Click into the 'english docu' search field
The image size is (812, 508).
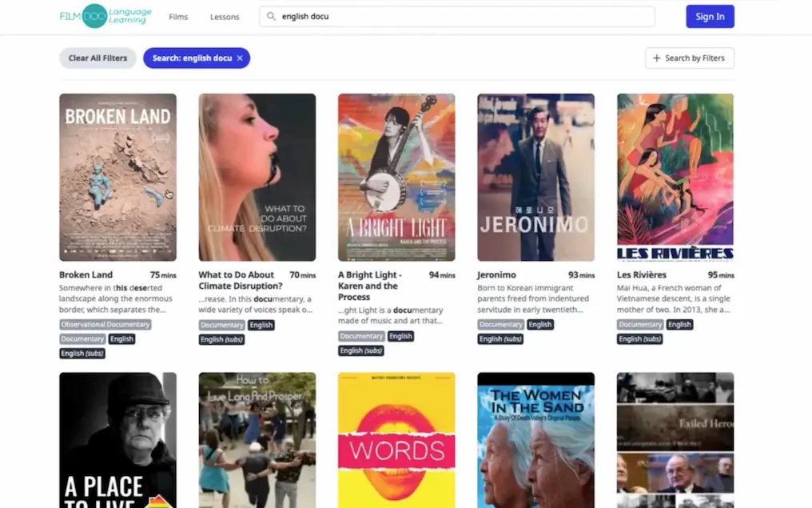click(457, 17)
